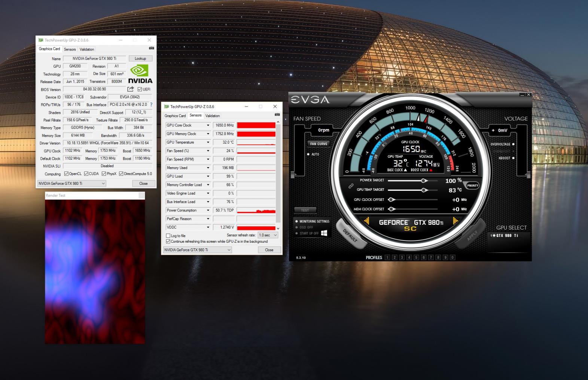Toggle the KBOOST option
The height and width of the screenshot is (380, 588).
tap(513, 158)
